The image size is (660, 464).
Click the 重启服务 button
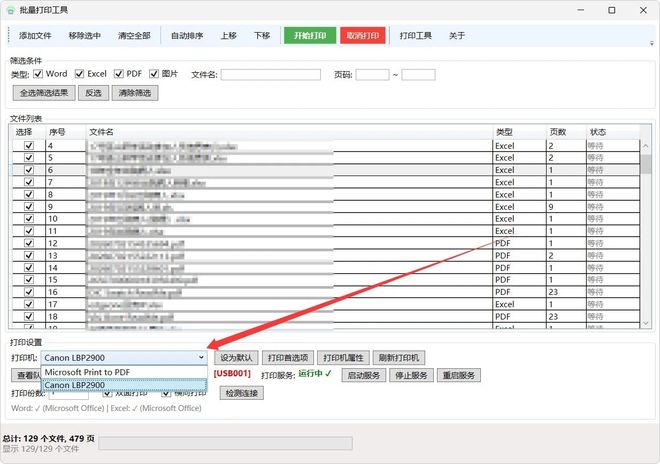tap(459, 375)
